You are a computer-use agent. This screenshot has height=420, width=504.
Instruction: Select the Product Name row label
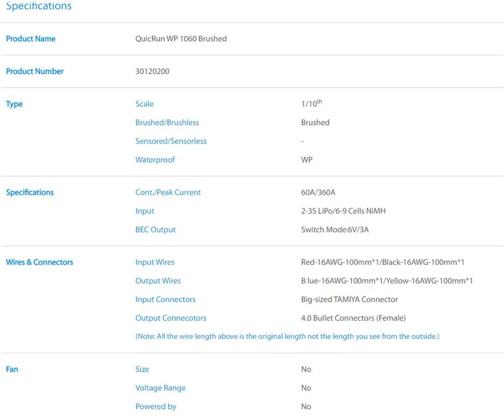point(31,39)
